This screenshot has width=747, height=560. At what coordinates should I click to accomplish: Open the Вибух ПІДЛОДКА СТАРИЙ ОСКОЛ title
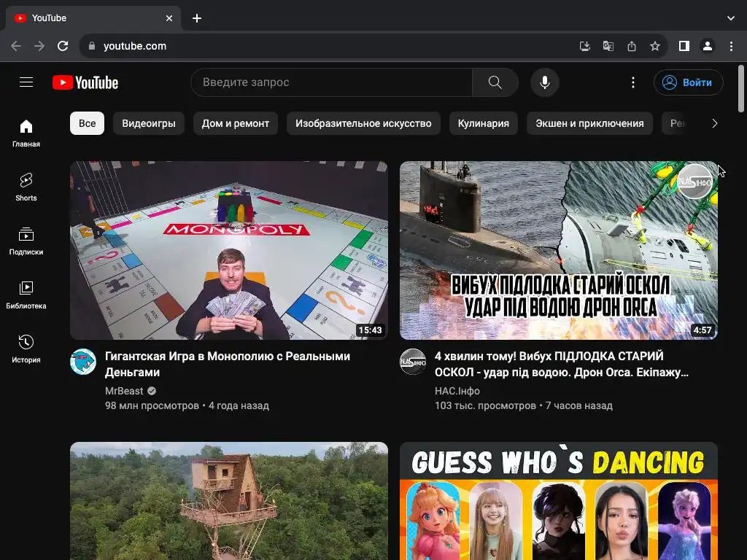tap(561, 364)
